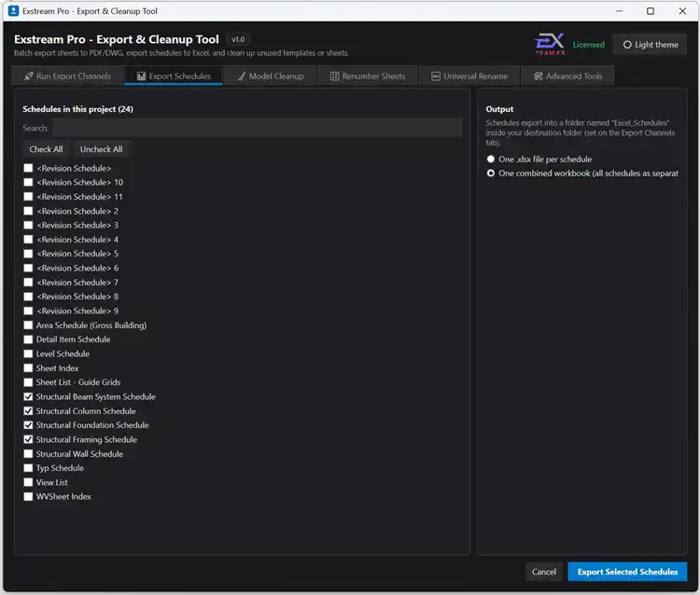Tick the Typ Schedule checkbox
Viewport: 700px width, 595px height.
pyautogui.click(x=28, y=468)
